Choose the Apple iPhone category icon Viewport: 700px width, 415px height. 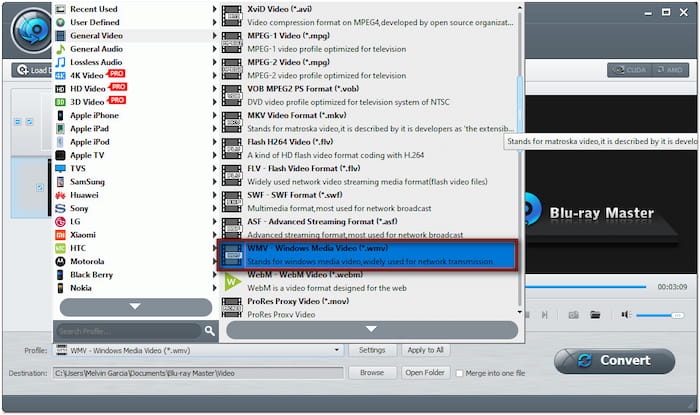pos(61,115)
